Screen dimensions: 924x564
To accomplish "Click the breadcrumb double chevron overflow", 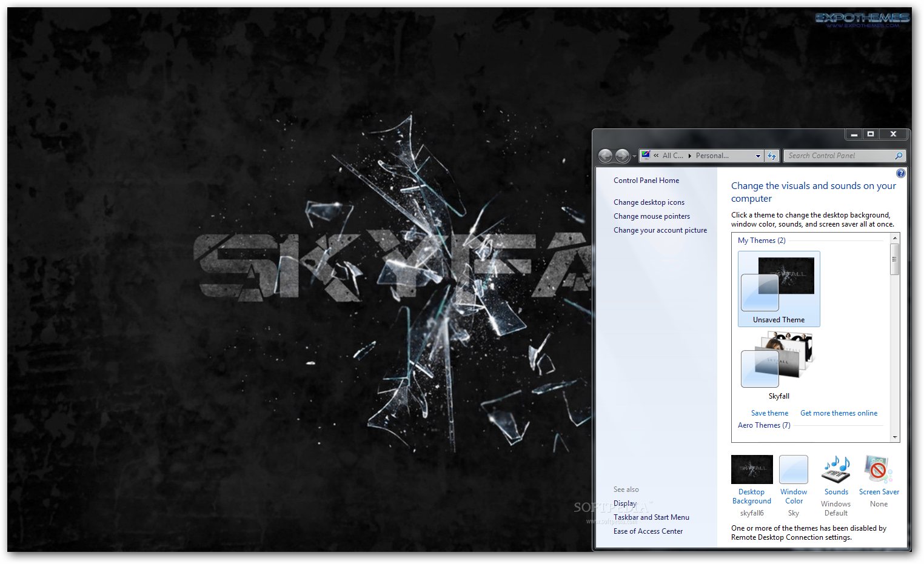I will [x=656, y=156].
